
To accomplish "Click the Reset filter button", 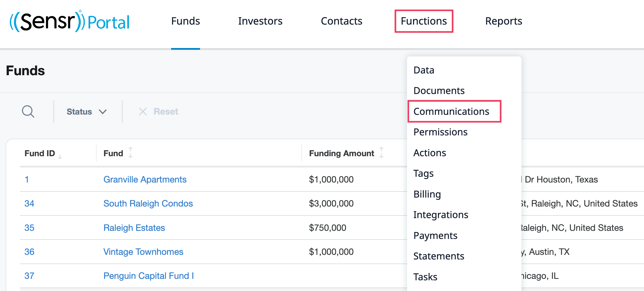I will click(166, 112).
